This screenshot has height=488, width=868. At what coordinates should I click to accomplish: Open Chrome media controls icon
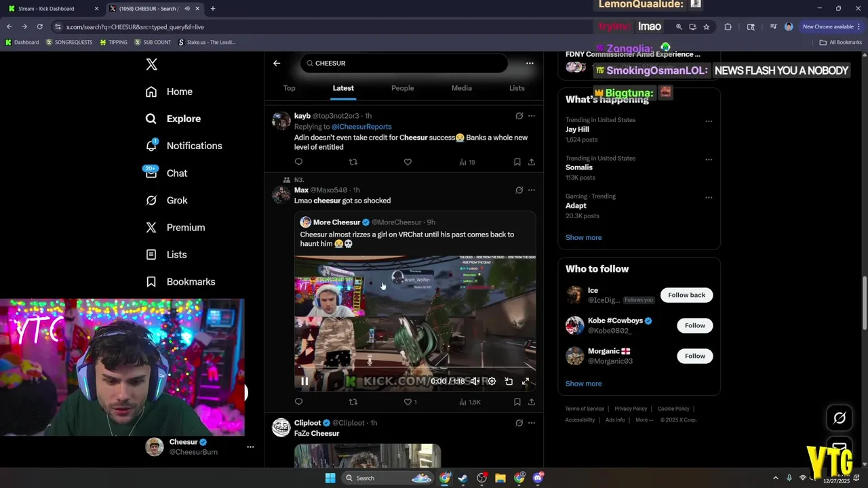pyautogui.click(x=773, y=26)
